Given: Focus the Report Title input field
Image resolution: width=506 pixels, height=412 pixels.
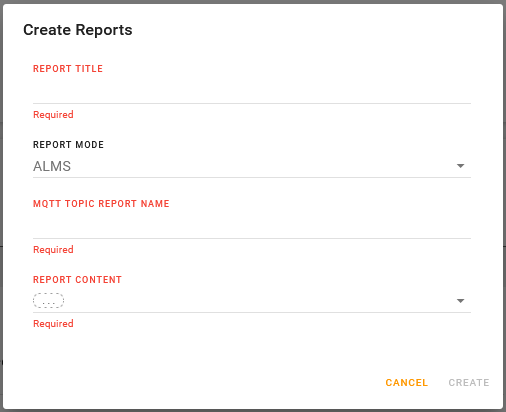Looking at the screenshot, I should (x=252, y=91).
